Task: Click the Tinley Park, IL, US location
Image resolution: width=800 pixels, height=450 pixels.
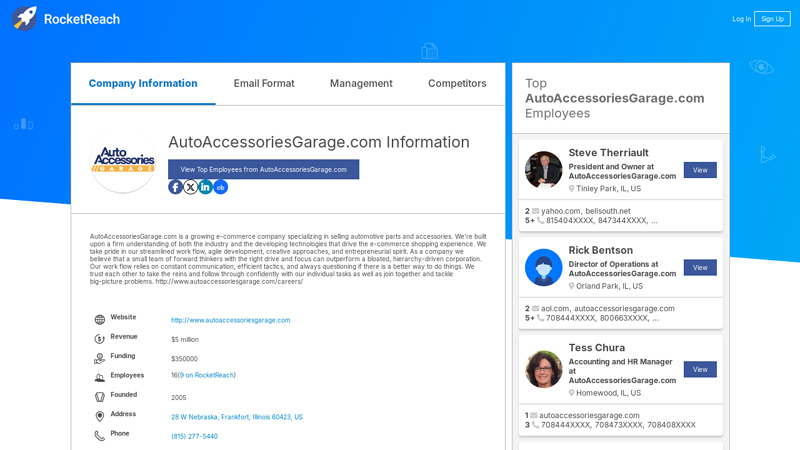Action: tap(608, 189)
